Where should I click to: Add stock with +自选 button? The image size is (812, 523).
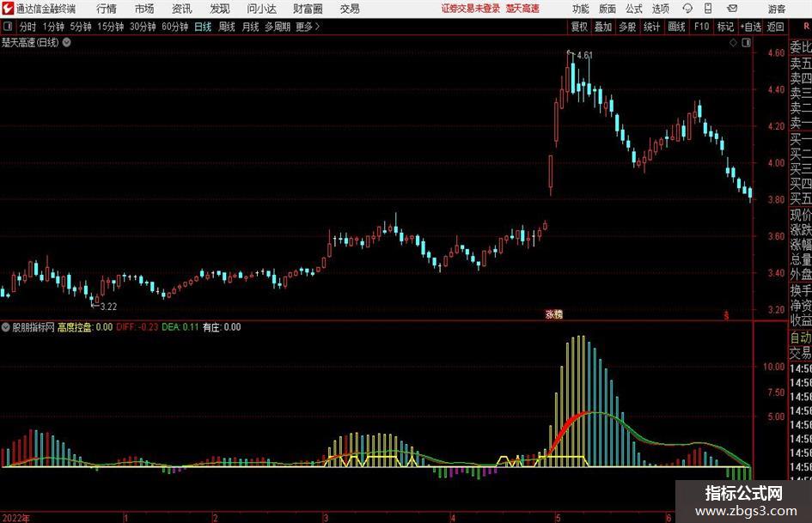[x=750, y=27]
